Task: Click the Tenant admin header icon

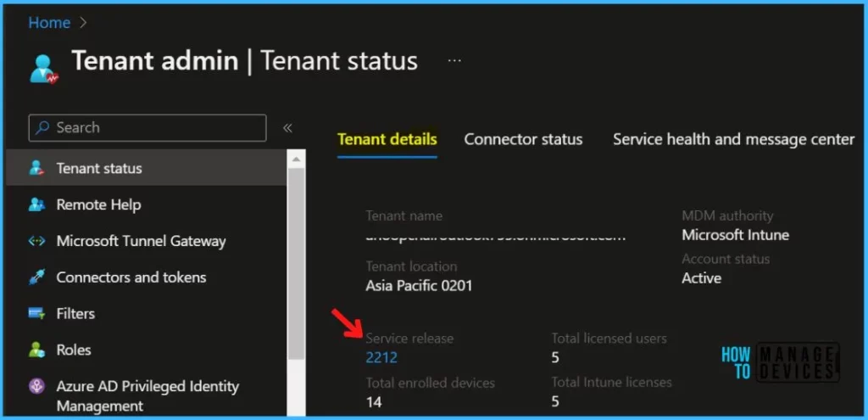Action: [x=44, y=70]
